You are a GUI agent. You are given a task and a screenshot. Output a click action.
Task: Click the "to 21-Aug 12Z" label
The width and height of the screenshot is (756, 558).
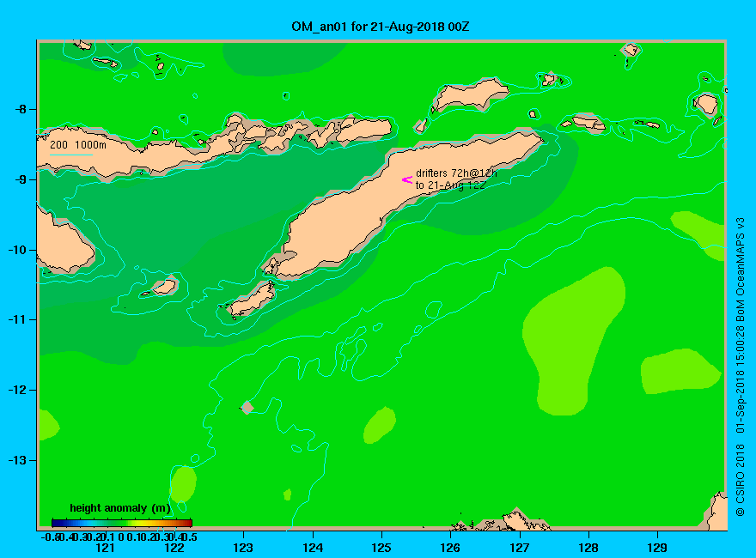point(450,185)
